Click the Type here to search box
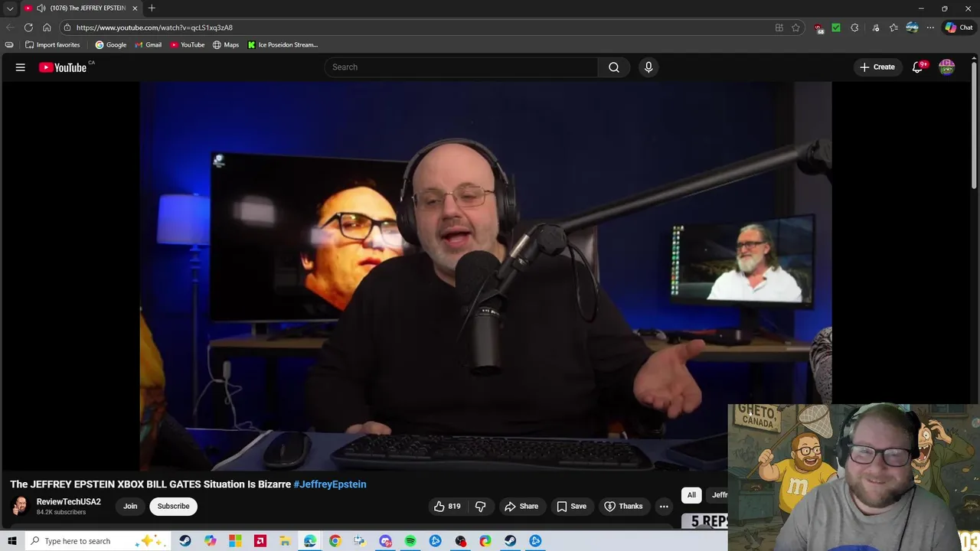Viewport: 980px width, 551px height. [98, 541]
